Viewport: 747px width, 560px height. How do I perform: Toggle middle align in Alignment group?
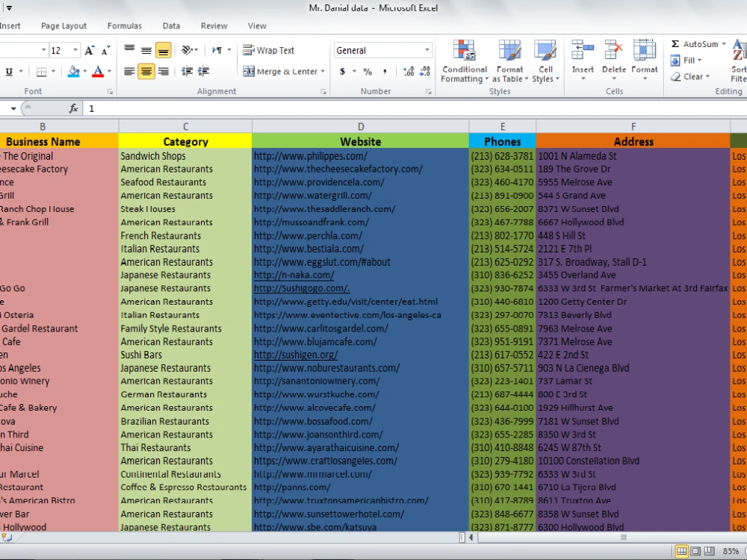click(x=146, y=49)
